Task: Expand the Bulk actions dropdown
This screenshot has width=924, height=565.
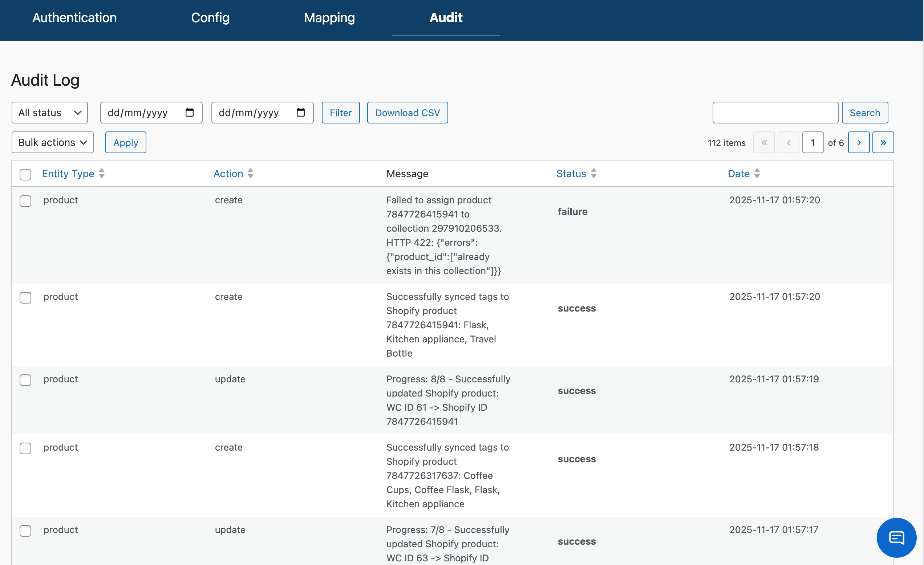Action: 53,142
